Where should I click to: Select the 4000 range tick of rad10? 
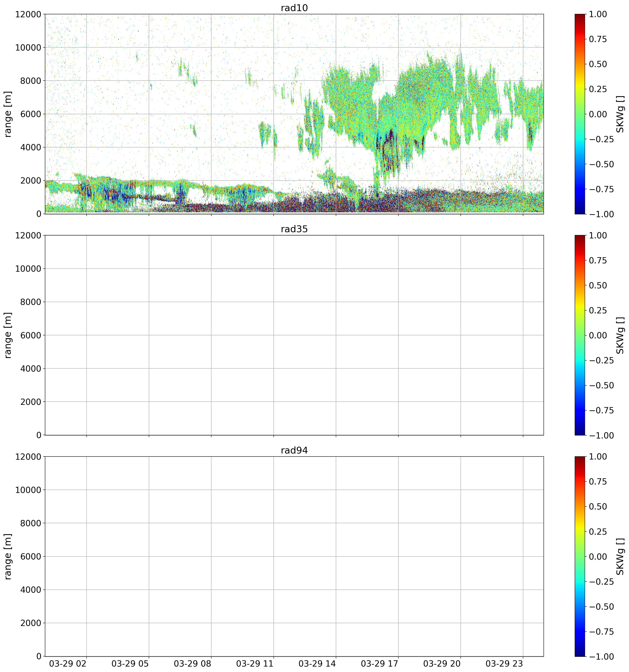[x=30, y=147]
